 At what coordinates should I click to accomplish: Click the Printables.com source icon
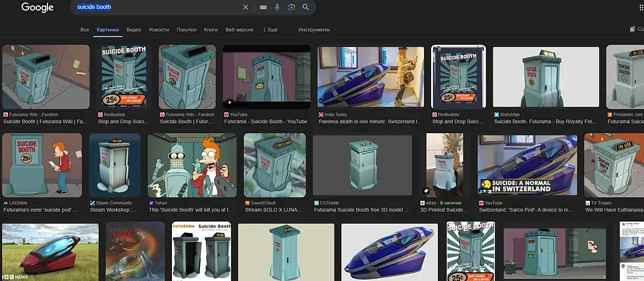pyautogui.click(x=610, y=115)
